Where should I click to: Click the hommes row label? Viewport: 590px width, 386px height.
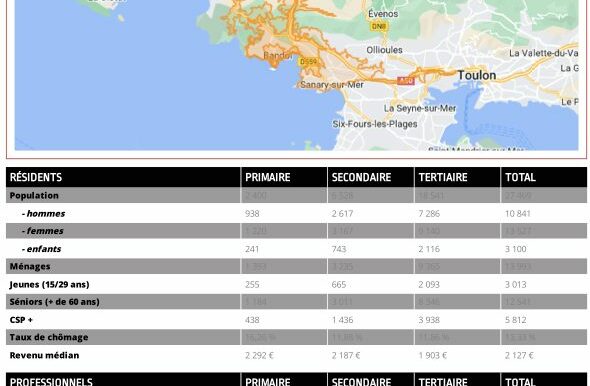(x=43, y=213)
